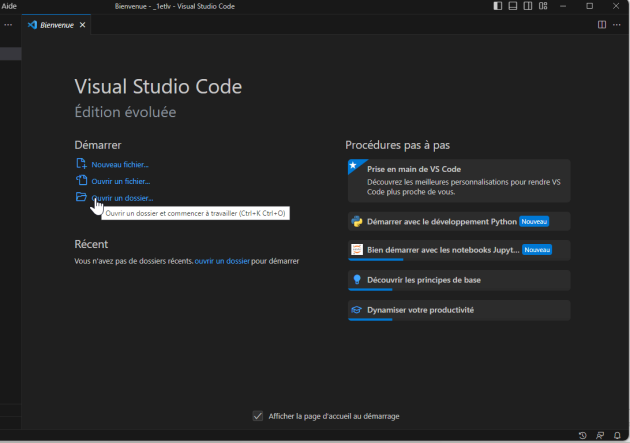This screenshot has width=630, height=443.
Task: Click 'ouvrir un dossier' link under Récent
Action: pyautogui.click(x=222, y=260)
